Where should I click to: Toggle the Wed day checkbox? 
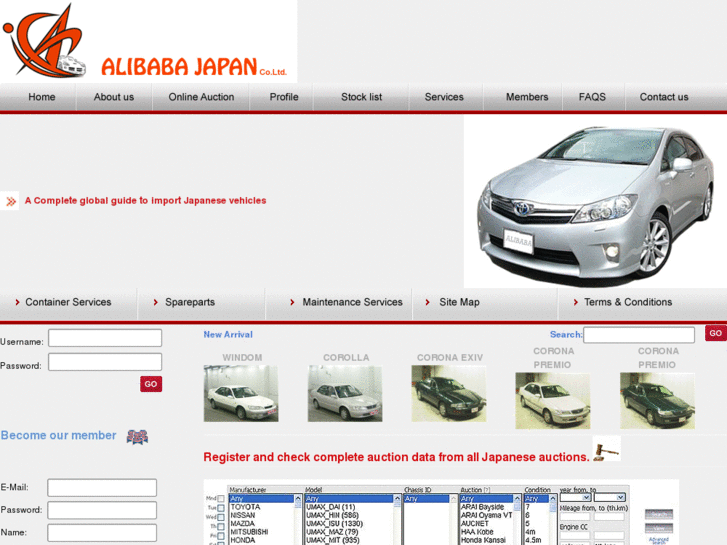tap(221, 518)
